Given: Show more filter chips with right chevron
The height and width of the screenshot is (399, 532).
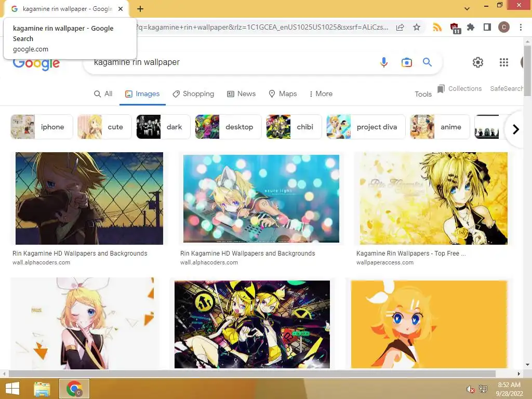Looking at the screenshot, I should pos(516,129).
